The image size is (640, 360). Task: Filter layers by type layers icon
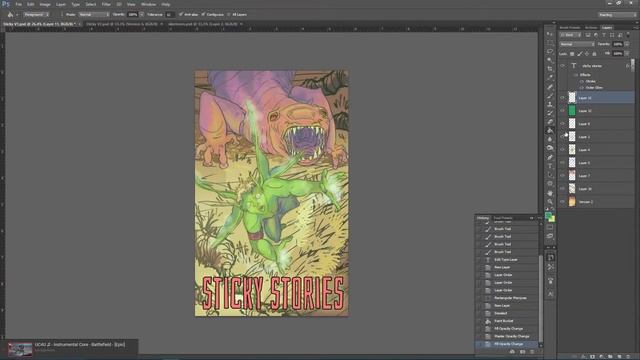[604, 35]
